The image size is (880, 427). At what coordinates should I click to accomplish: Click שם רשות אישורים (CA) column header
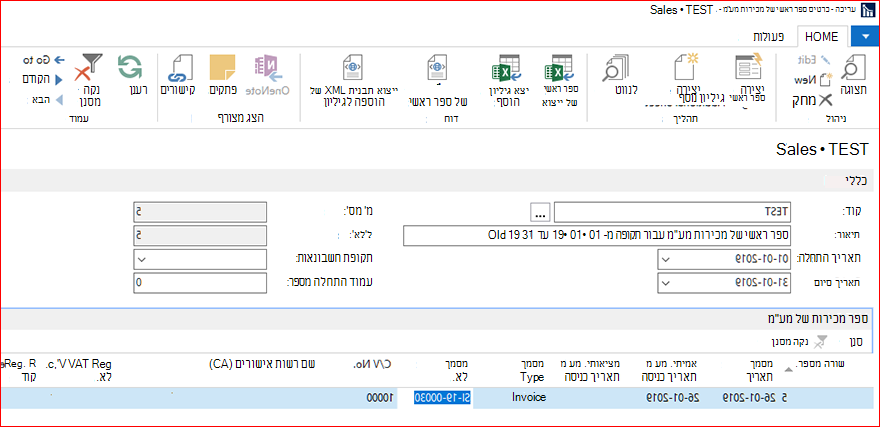click(x=263, y=364)
